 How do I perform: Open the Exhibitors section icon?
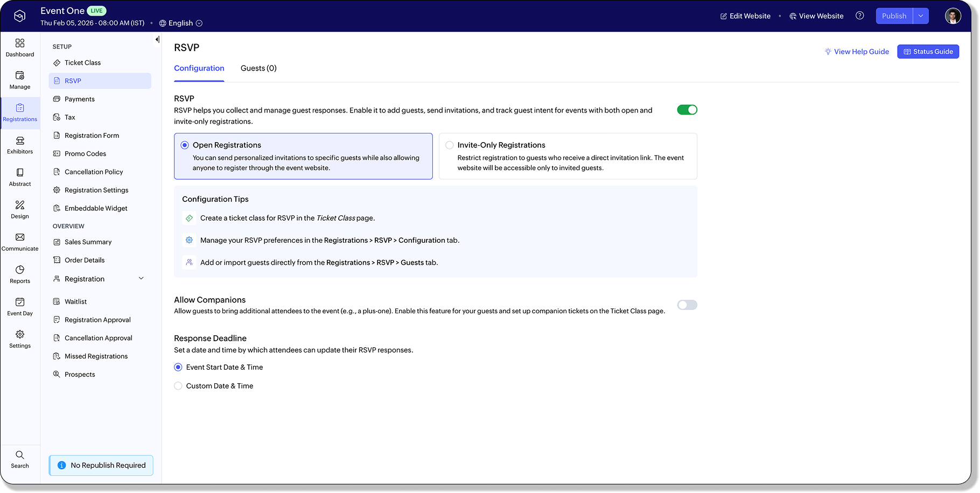20,140
